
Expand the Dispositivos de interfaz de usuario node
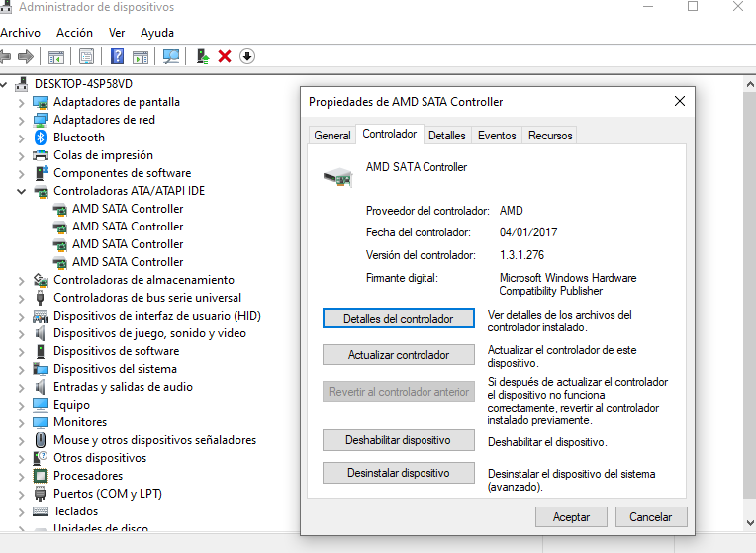tap(21, 317)
